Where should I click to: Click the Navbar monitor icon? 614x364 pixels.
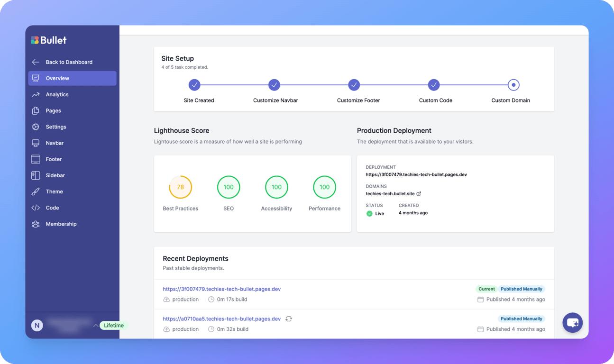[36, 143]
